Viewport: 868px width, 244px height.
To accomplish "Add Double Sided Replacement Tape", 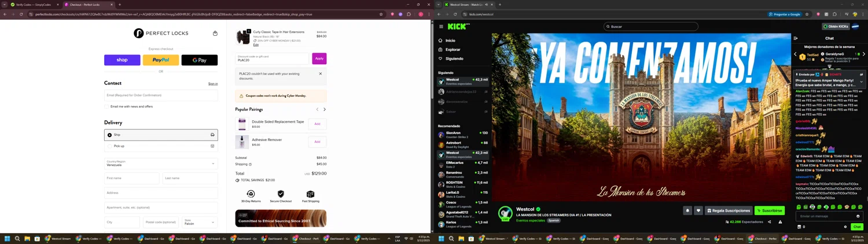I will [317, 124].
